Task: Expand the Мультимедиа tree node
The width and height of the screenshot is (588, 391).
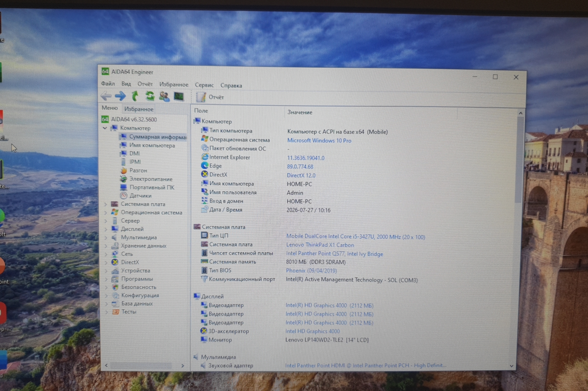Action: pyautogui.click(x=106, y=237)
